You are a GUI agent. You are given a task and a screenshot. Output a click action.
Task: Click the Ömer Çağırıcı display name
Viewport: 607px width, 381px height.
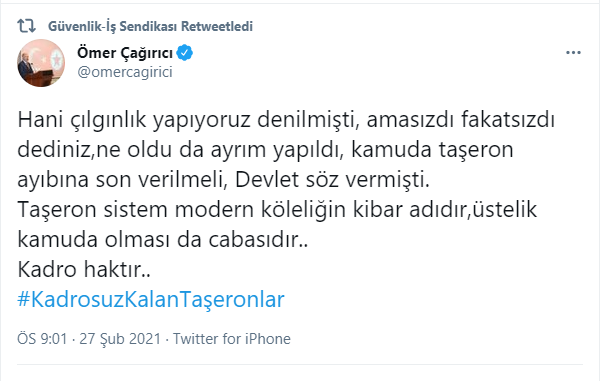point(125,53)
